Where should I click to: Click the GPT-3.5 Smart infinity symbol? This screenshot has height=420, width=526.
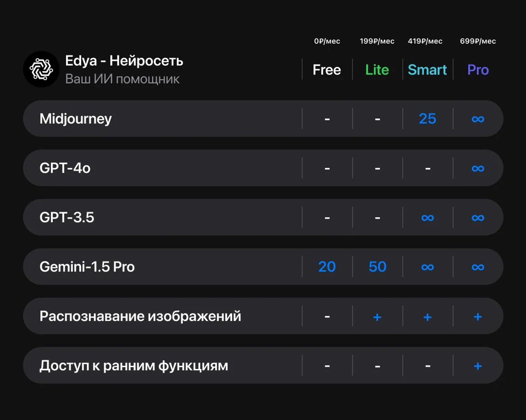(428, 218)
